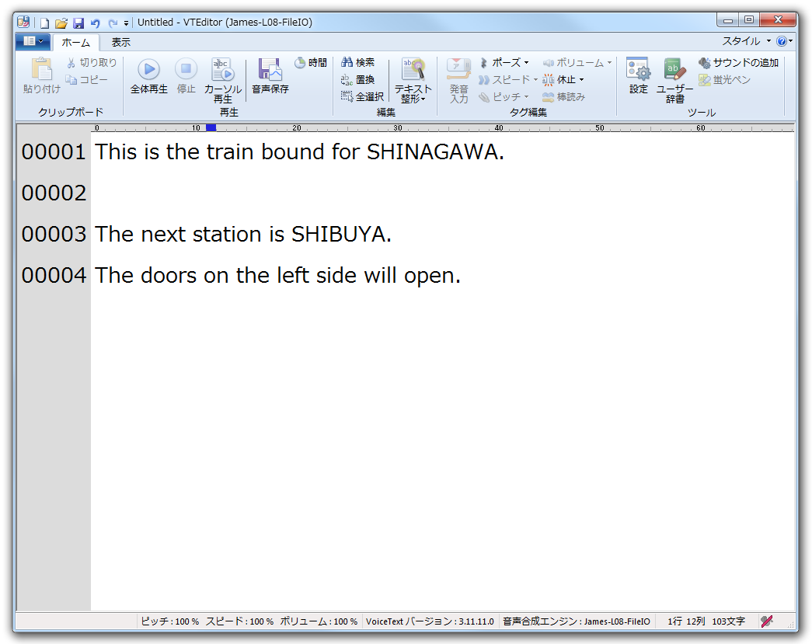Click the blue marker on the ruler
Image resolution: width=812 pixels, height=644 pixels.
[211, 127]
